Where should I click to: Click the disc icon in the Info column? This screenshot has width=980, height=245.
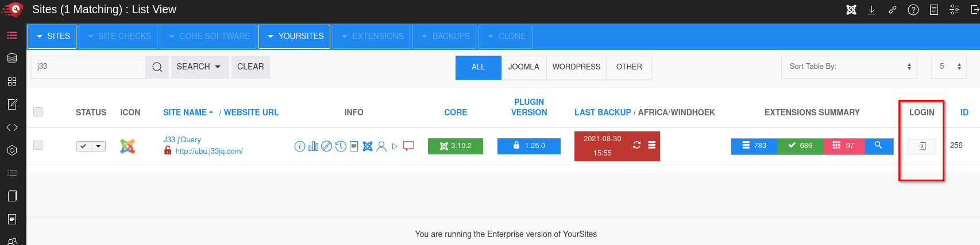click(x=326, y=146)
